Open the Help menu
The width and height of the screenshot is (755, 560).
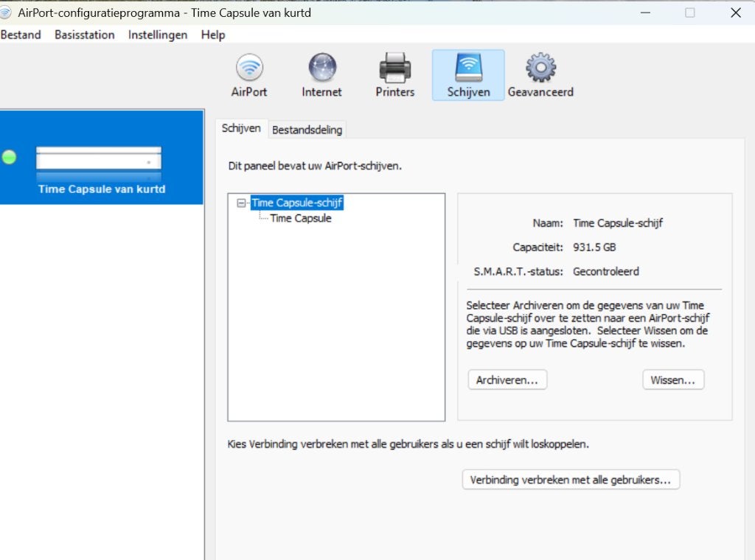tap(213, 35)
